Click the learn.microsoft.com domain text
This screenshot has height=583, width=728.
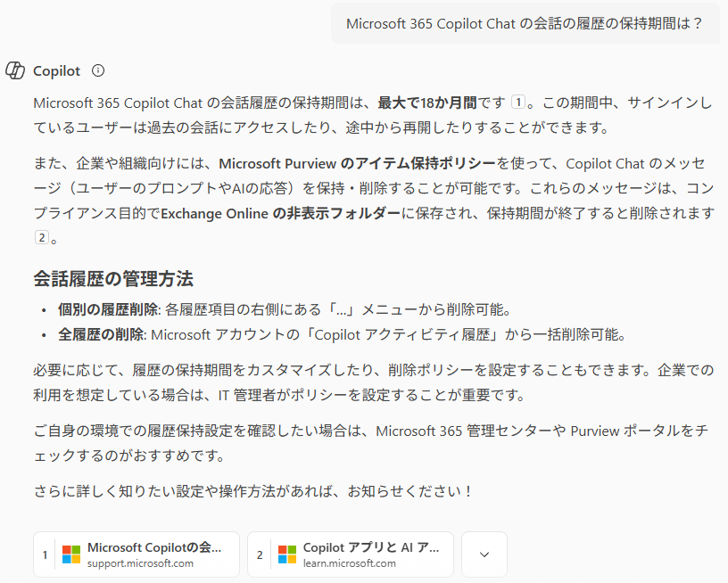point(349,563)
